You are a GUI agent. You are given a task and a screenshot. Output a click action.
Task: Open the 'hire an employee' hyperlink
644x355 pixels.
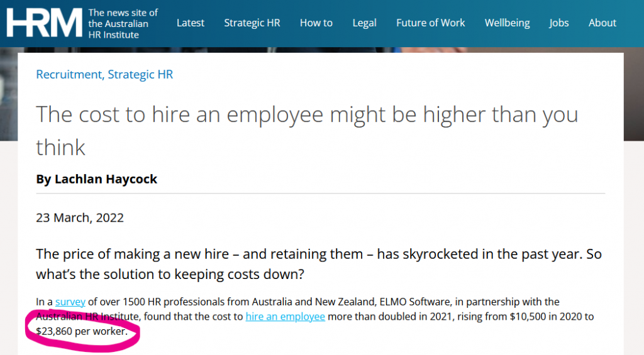pos(285,317)
